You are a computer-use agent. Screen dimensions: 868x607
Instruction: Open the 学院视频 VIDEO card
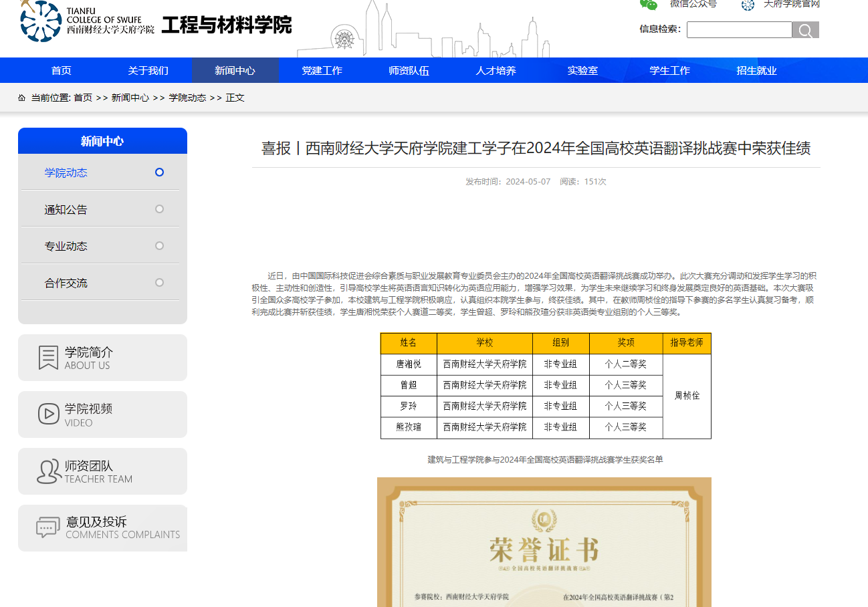point(102,414)
